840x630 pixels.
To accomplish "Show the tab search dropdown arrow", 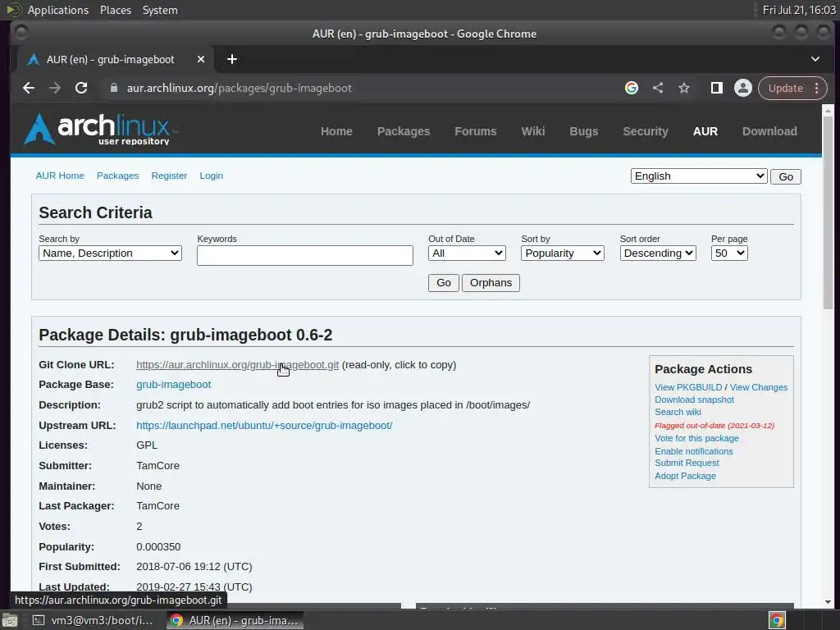I will [815, 59].
